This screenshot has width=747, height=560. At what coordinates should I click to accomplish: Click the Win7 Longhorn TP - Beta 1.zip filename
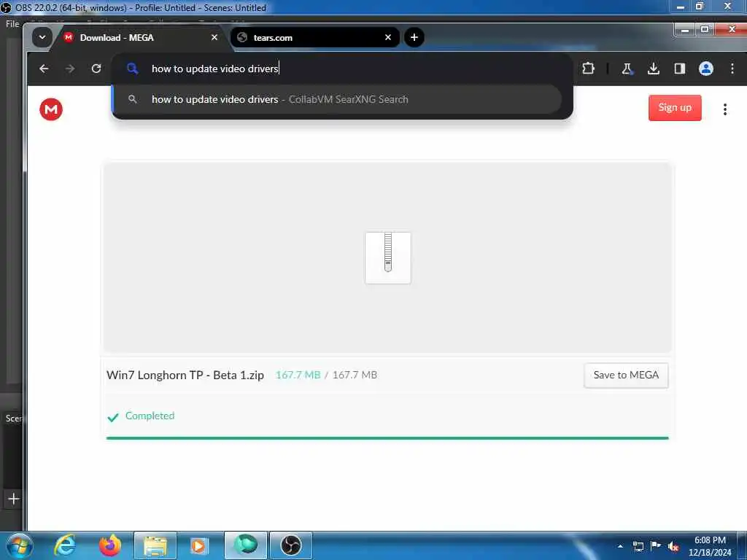click(185, 376)
